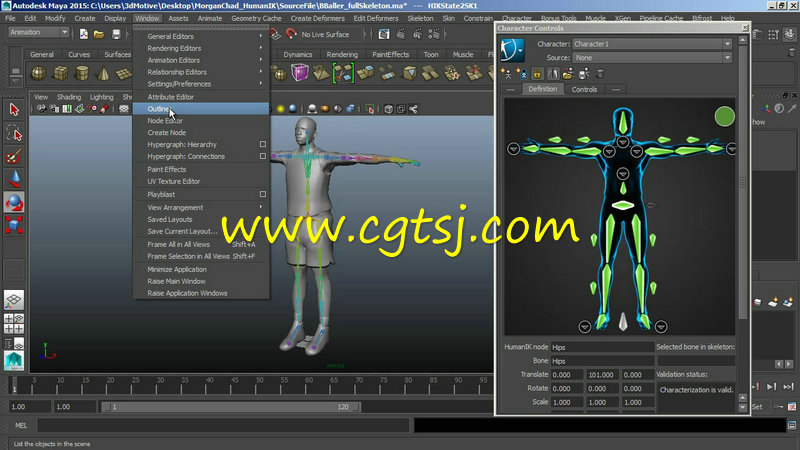
Task: Select the arrow Select tool in toolbox
Action: 14,110
